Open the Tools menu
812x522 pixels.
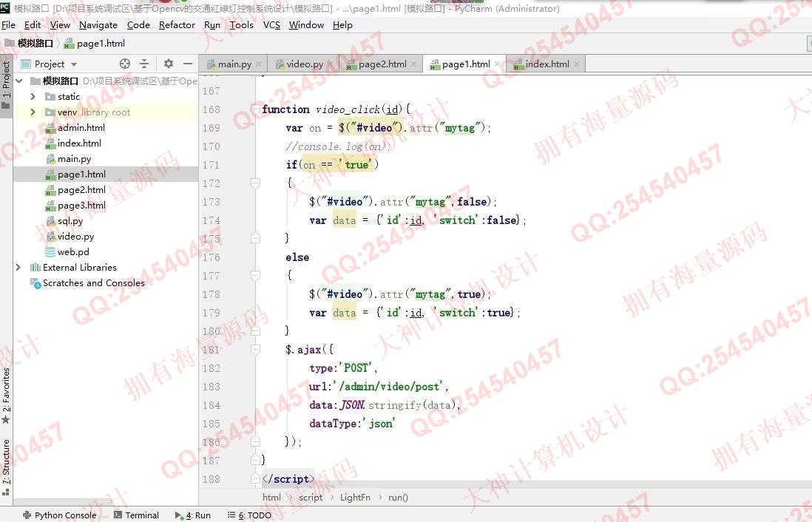[x=241, y=25]
